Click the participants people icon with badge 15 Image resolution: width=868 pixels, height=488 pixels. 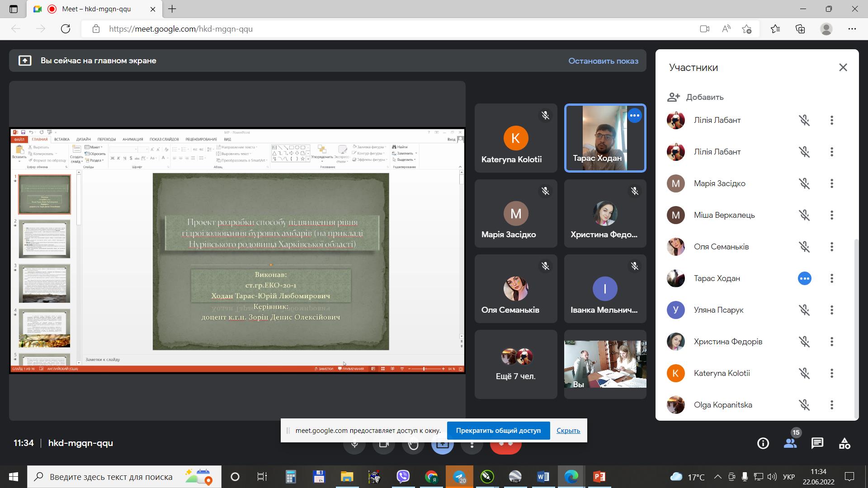pyautogui.click(x=790, y=443)
